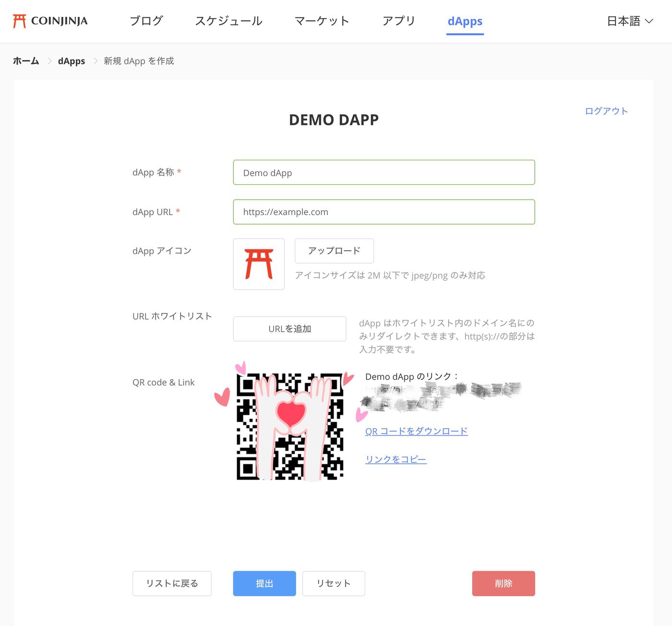Screen dimensions: 672x626
Task: Click the QR code image
Action: click(290, 426)
